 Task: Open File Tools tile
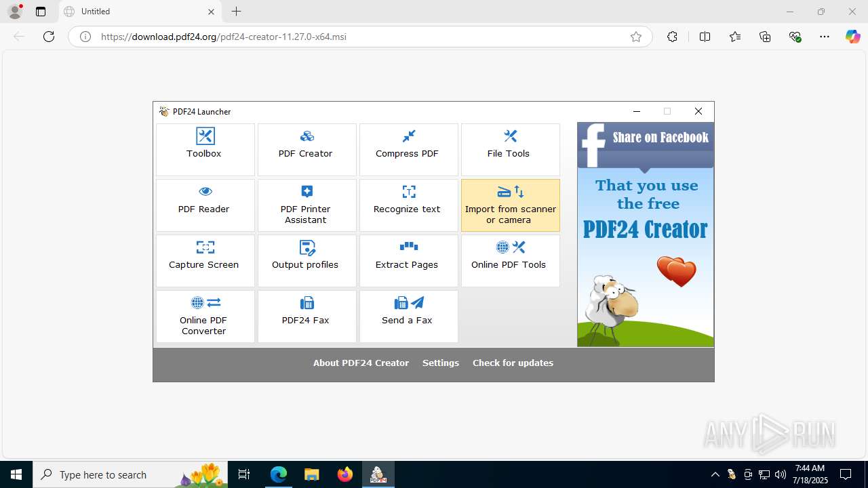[511, 150]
